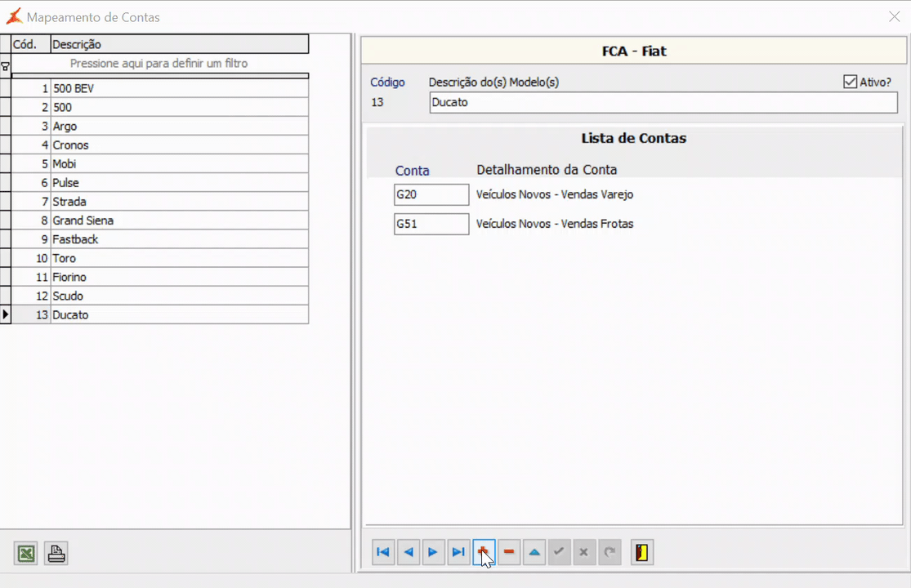Select the Scudo row
911x588 pixels.
click(x=160, y=296)
